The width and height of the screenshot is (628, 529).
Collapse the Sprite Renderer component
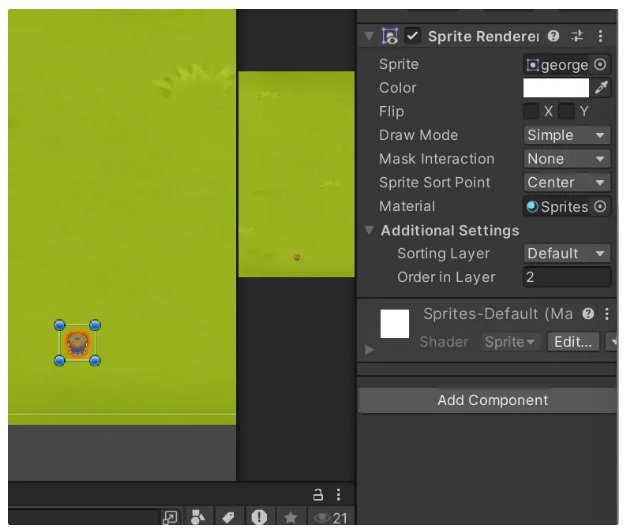click(369, 36)
